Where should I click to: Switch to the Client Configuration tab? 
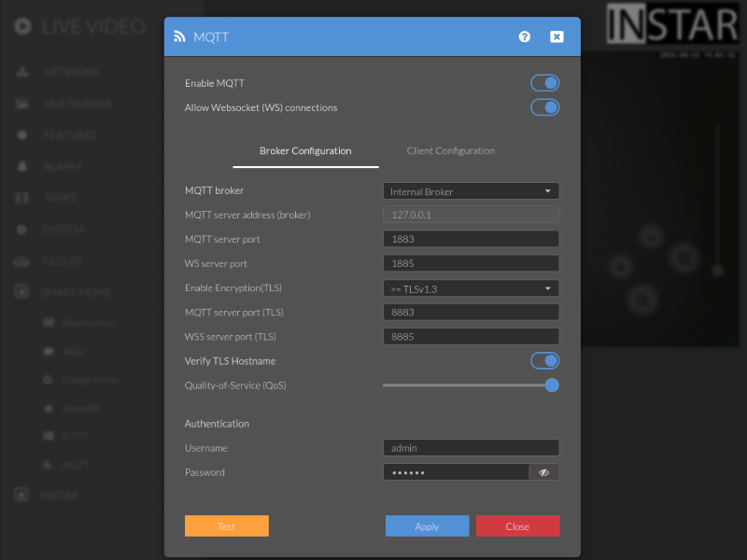pyautogui.click(x=451, y=151)
